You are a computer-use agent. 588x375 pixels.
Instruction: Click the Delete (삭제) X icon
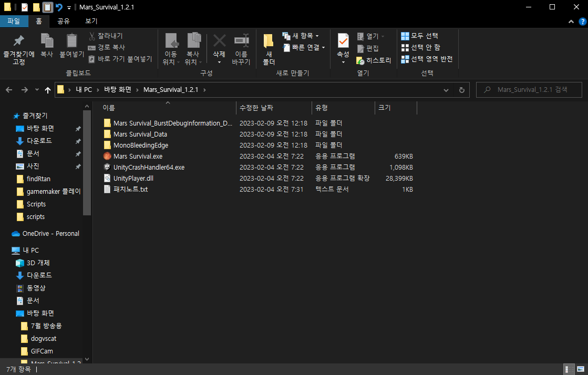tap(219, 40)
